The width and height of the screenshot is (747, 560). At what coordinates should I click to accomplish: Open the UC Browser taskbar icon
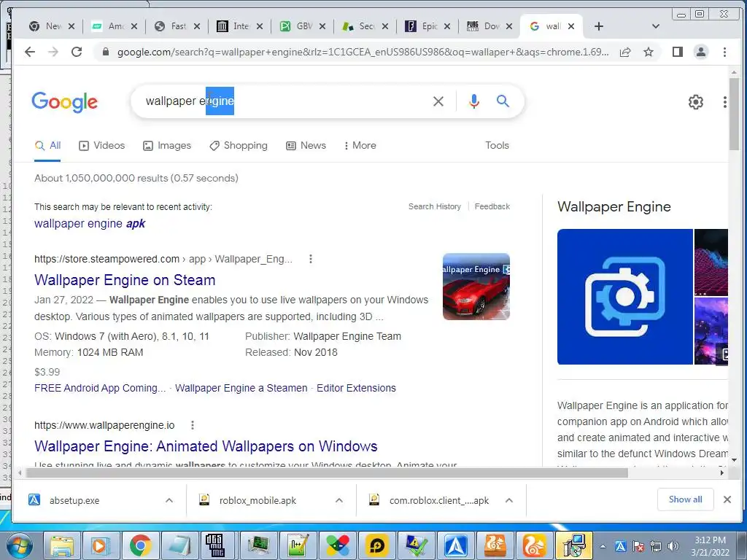click(x=535, y=545)
